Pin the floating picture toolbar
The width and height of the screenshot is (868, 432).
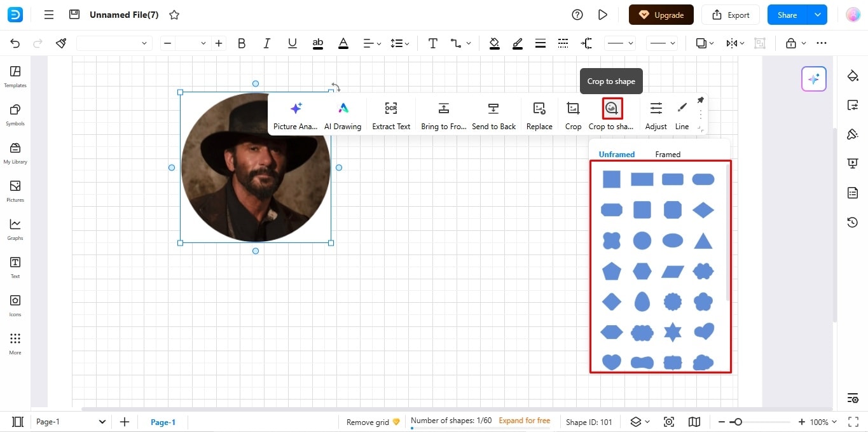point(700,101)
